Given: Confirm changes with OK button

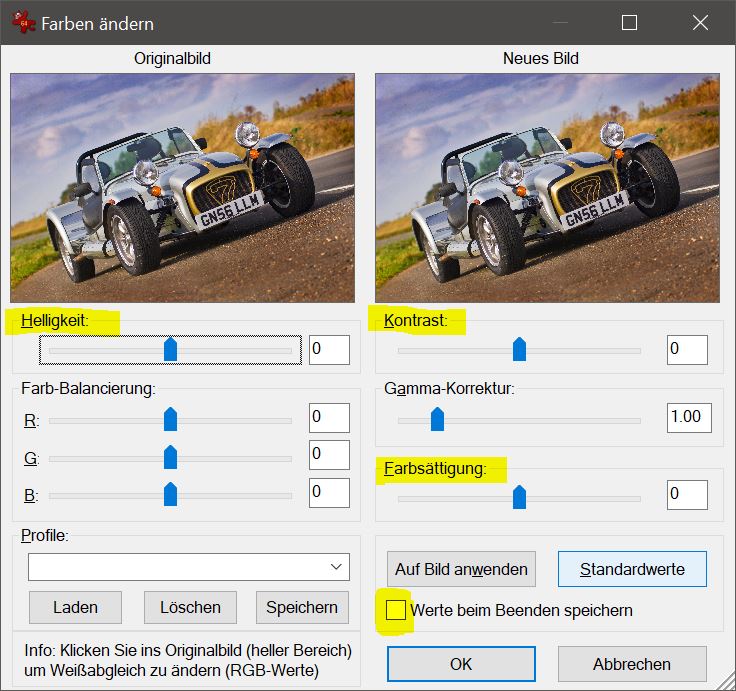Looking at the screenshot, I should coord(461,664).
